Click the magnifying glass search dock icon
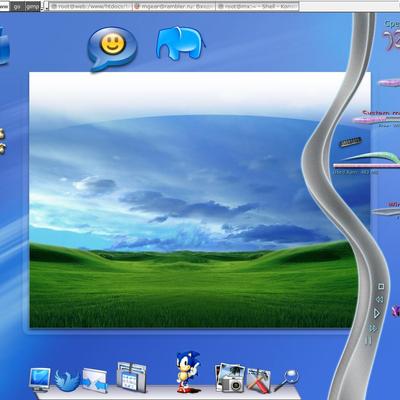 (x=286, y=380)
